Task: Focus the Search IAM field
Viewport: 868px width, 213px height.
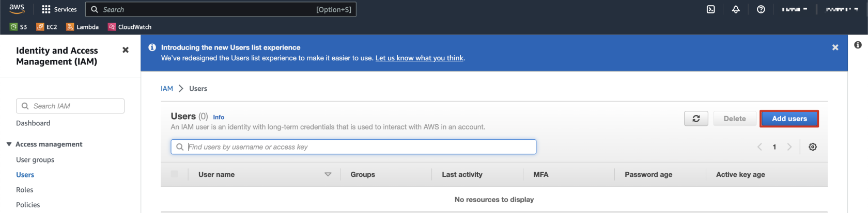Action: pos(70,106)
